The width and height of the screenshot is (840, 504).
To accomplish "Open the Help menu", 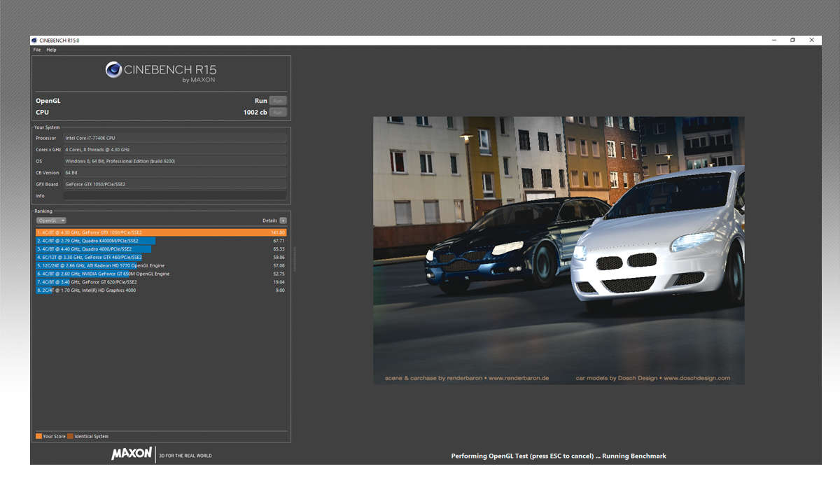I will coord(51,50).
